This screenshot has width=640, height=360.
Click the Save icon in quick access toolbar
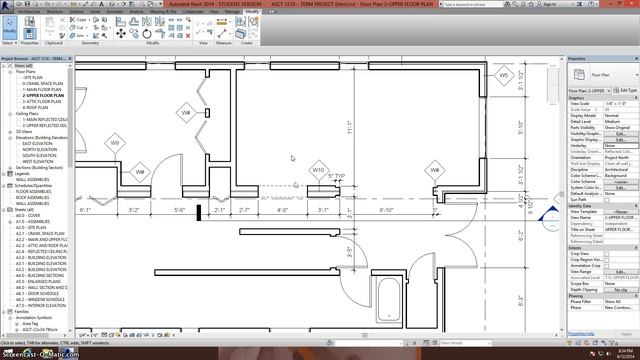pos(27,4)
